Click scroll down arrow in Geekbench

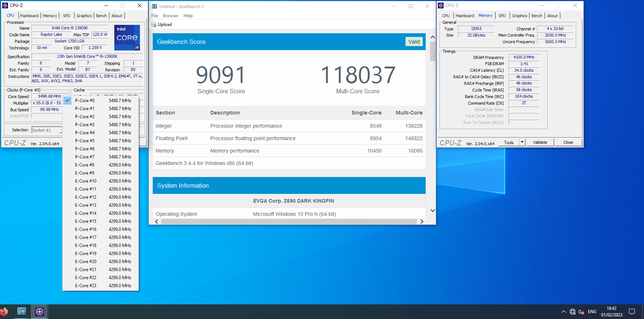[x=433, y=210]
